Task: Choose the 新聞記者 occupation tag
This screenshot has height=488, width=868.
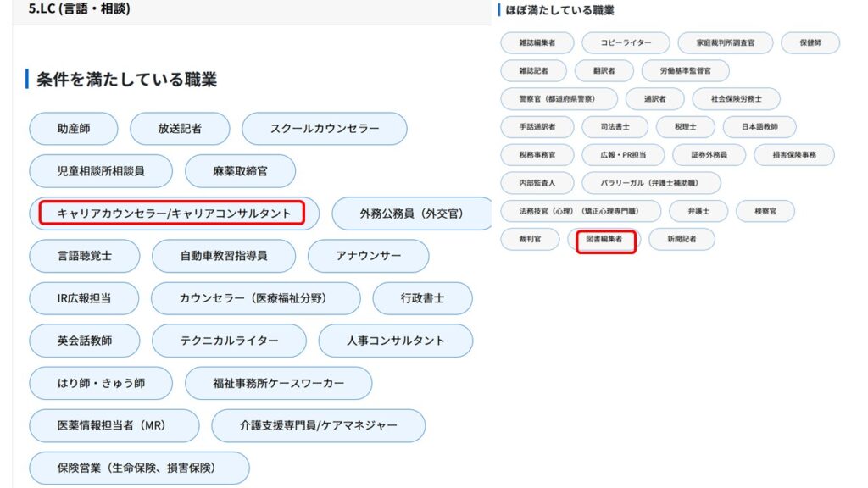Action: pos(682,240)
